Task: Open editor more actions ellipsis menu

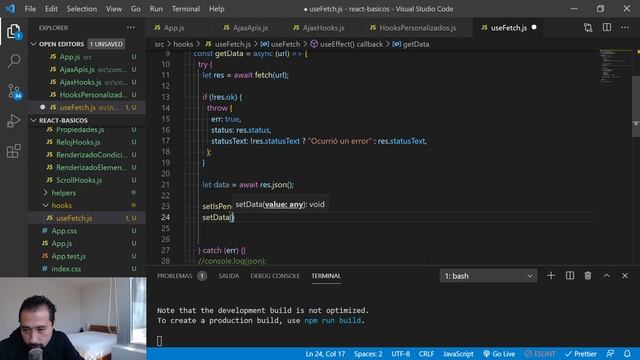Action: point(625,28)
